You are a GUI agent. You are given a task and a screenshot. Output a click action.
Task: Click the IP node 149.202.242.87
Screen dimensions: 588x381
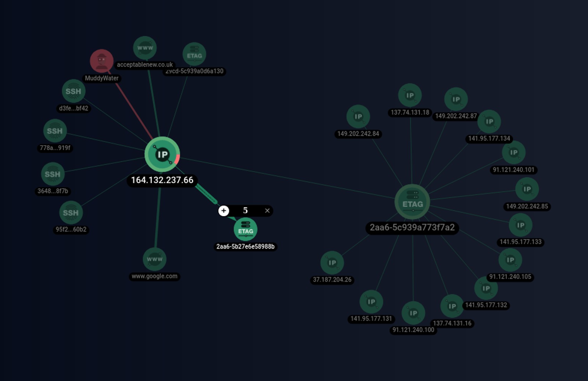point(456,99)
